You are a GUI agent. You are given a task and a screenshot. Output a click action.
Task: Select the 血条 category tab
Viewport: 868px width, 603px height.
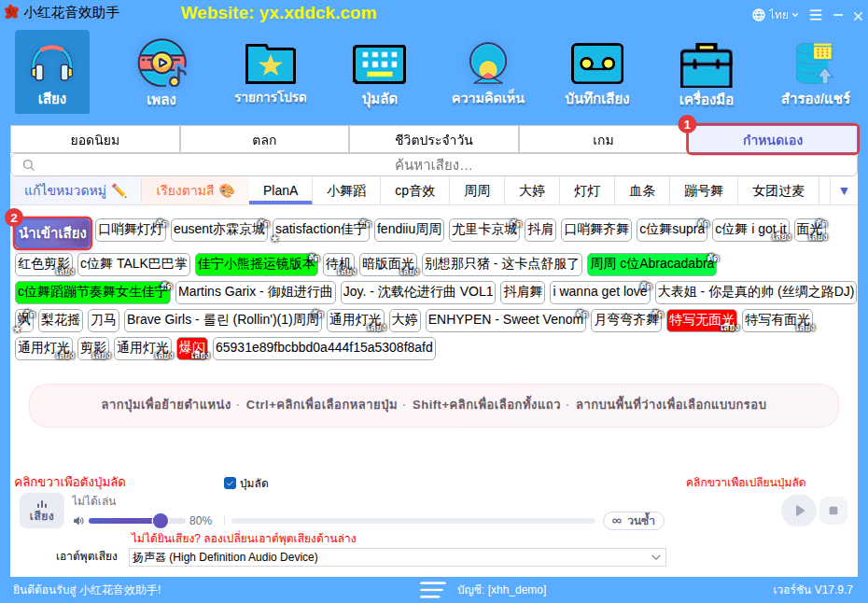click(x=642, y=191)
